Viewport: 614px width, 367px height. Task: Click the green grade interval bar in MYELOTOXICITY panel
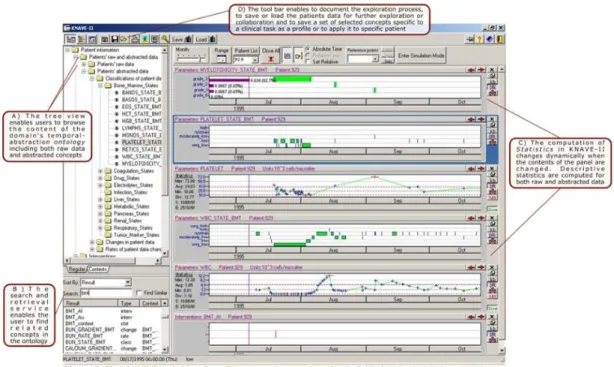pos(292,79)
